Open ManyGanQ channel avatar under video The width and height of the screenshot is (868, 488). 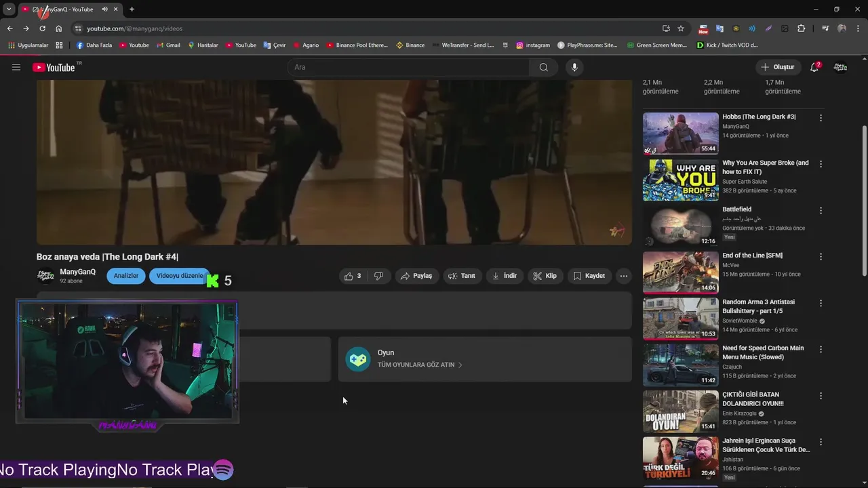[x=45, y=276]
